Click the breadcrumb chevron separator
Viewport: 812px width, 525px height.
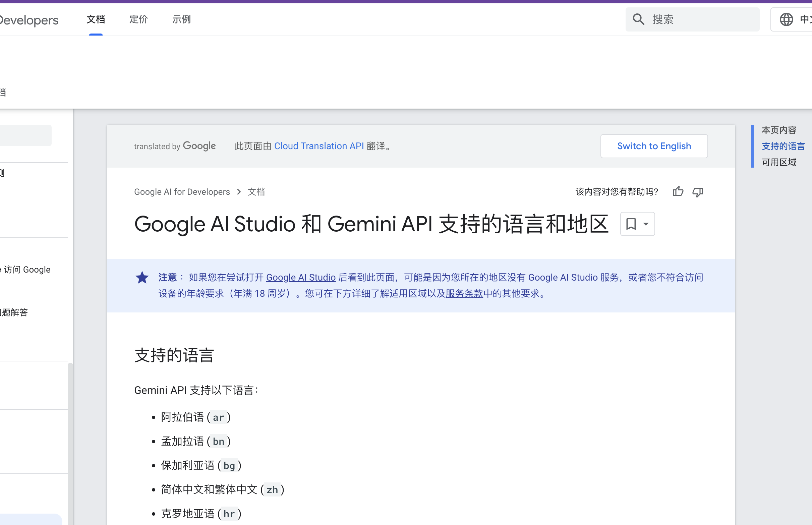coord(239,192)
